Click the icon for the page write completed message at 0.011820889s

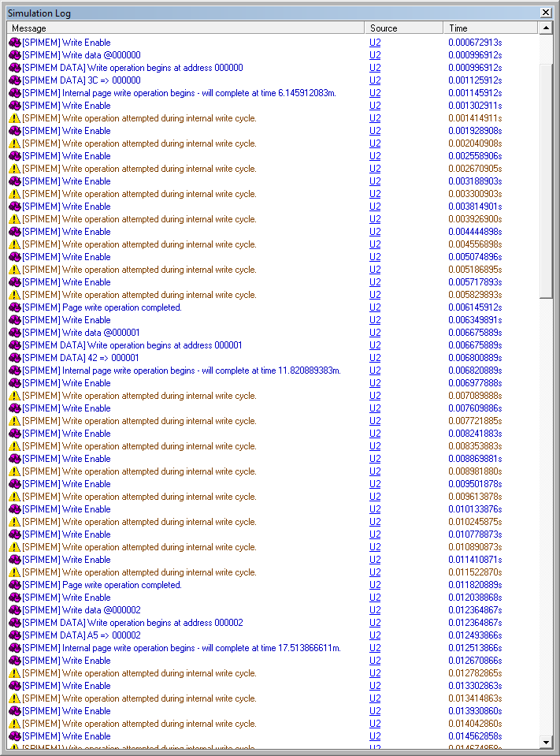[x=14, y=585]
